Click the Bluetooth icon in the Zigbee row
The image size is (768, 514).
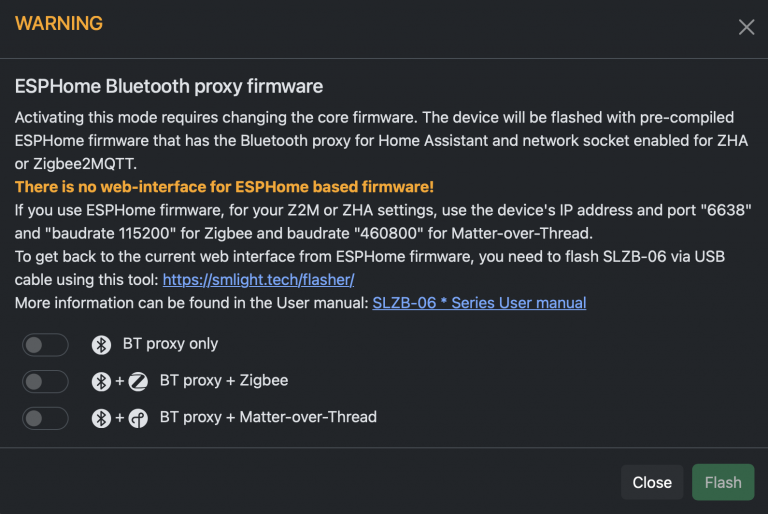pyautogui.click(x=101, y=381)
